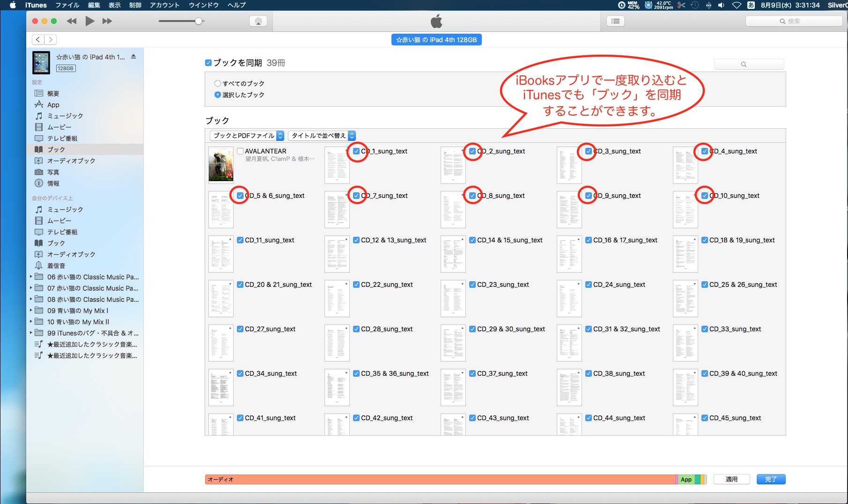Click the 検索 search field in toolbar

(x=794, y=21)
